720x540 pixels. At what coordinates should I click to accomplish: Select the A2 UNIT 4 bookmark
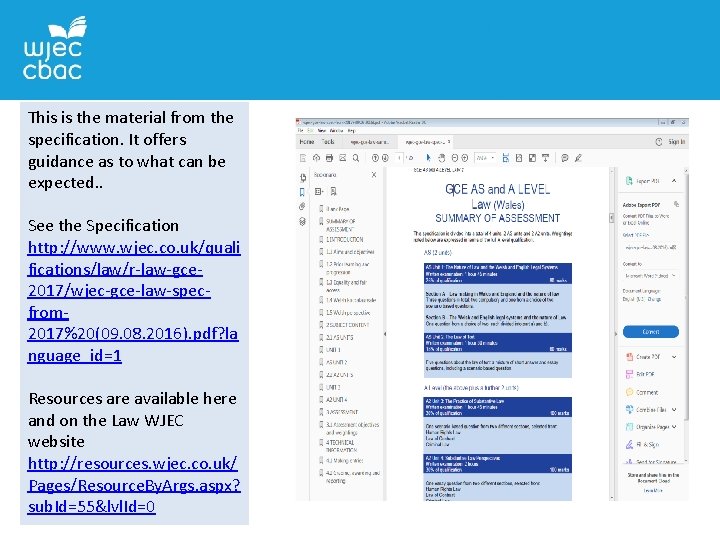pyautogui.click(x=337, y=399)
